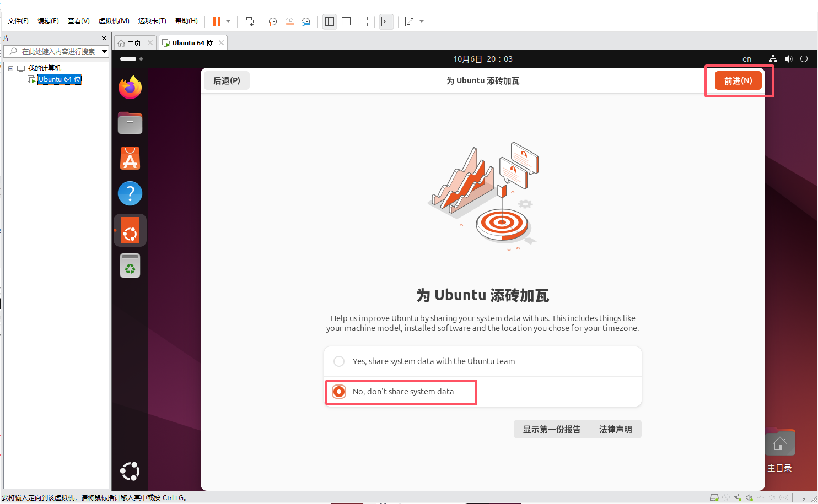This screenshot has height=504, width=818.
Task: Open the 帮助(H) menu
Action: (186, 21)
